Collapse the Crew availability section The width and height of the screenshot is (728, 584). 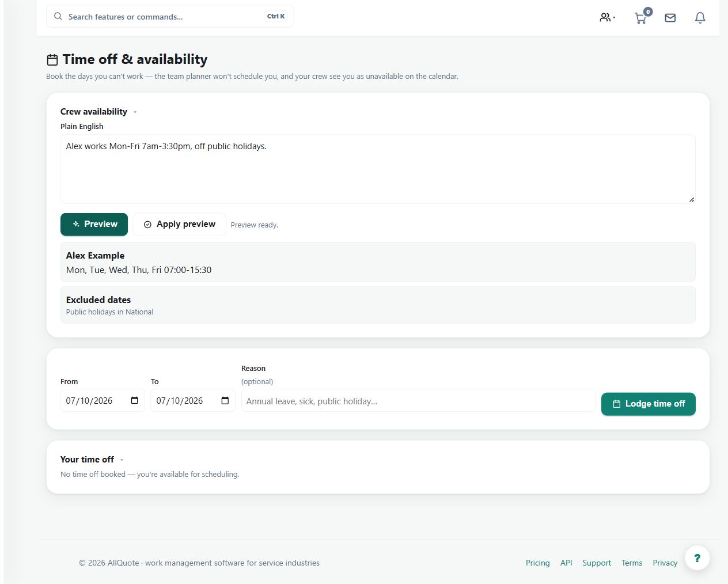(135, 112)
